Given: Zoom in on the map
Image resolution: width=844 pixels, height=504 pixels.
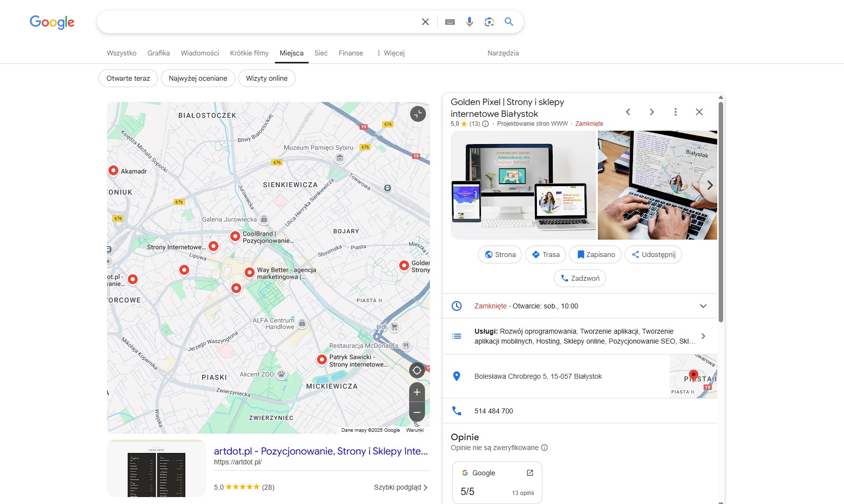Looking at the screenshot, I should click(417, 392).
